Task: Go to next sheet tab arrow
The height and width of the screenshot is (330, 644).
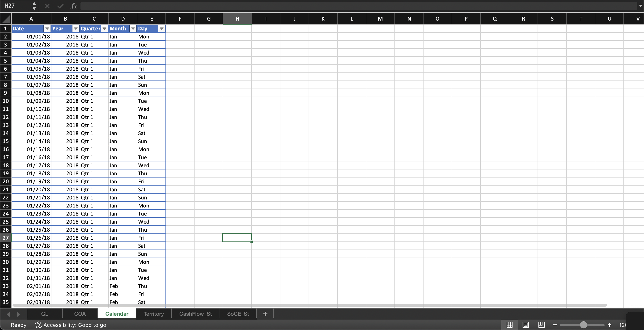Action: pyautogui.click(x=19, y=314)
